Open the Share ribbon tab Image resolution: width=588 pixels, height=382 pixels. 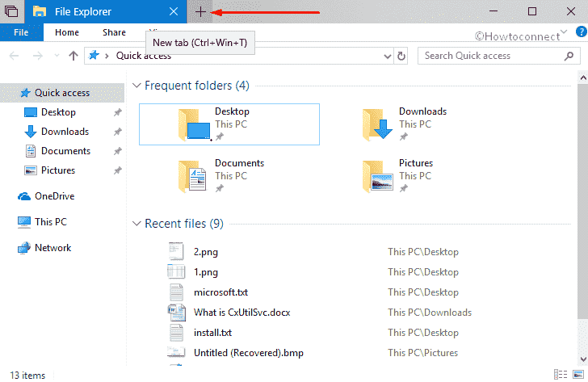point(114,32)
